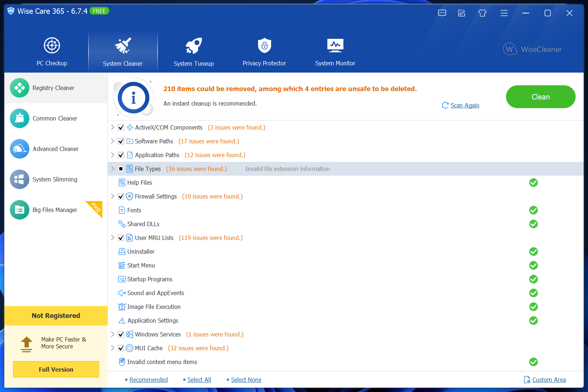Click the Scan Again link
This screenshot has height=392, width=588.
click(465, 105)
